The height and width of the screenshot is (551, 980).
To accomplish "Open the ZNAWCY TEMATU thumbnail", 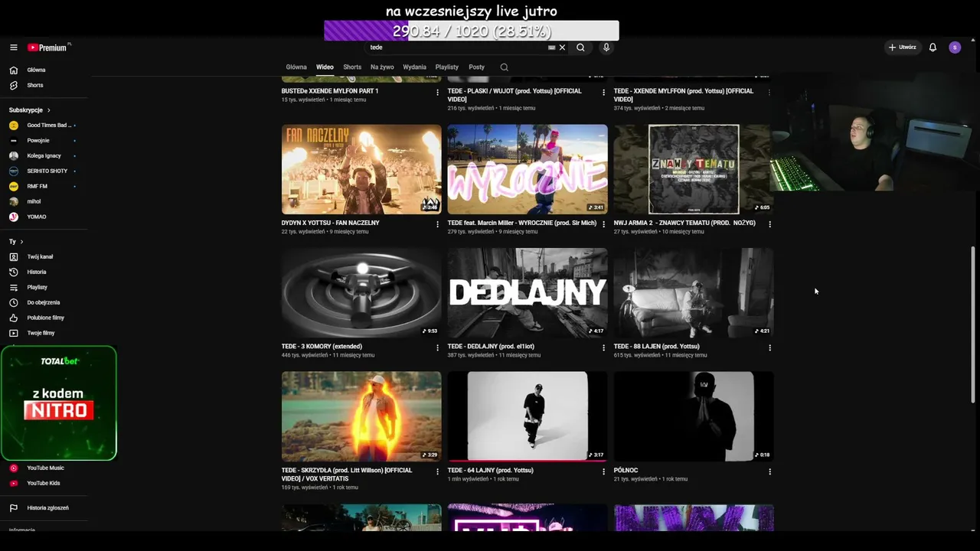I will [x=694, y=169].
